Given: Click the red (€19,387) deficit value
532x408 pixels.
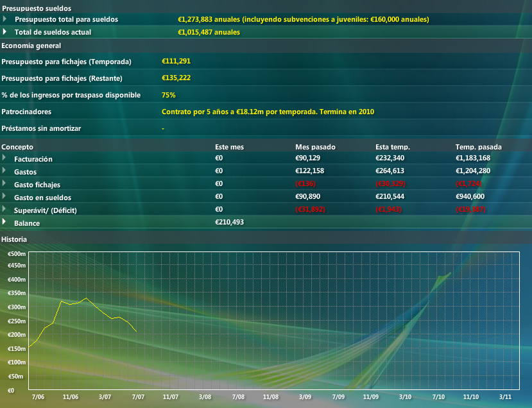Looking at the screenshot, I should point(470,209).
